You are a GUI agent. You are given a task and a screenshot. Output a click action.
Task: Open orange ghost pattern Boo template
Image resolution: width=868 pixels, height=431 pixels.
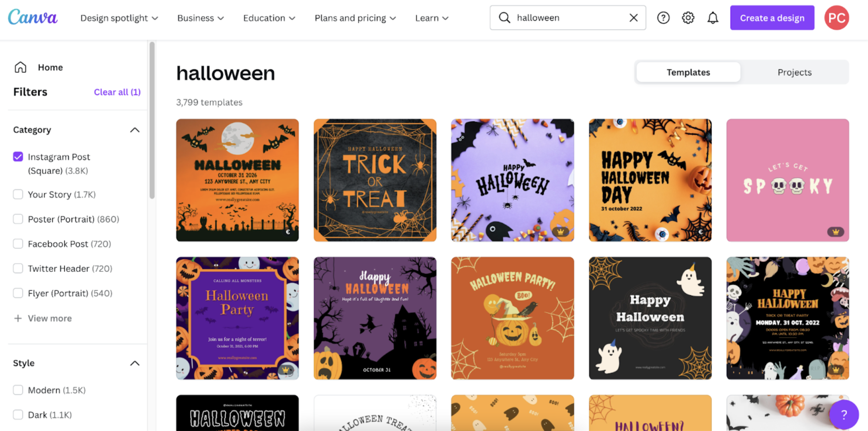tap(512, 413)
